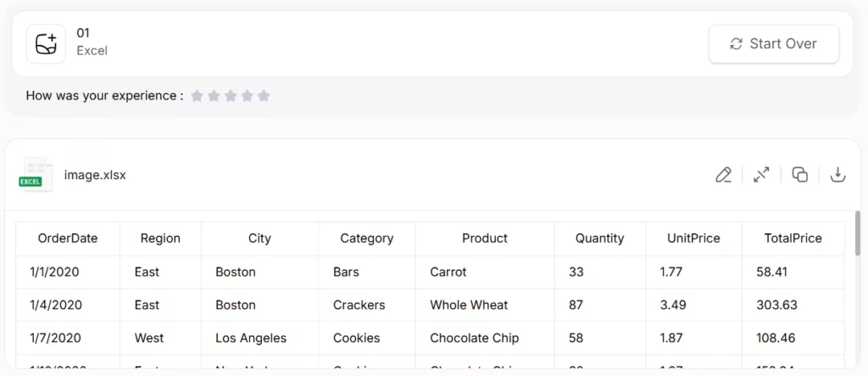Select the TotalPrice column header
The height and width of the screenshot is (376, 868).
coord(793,239)
